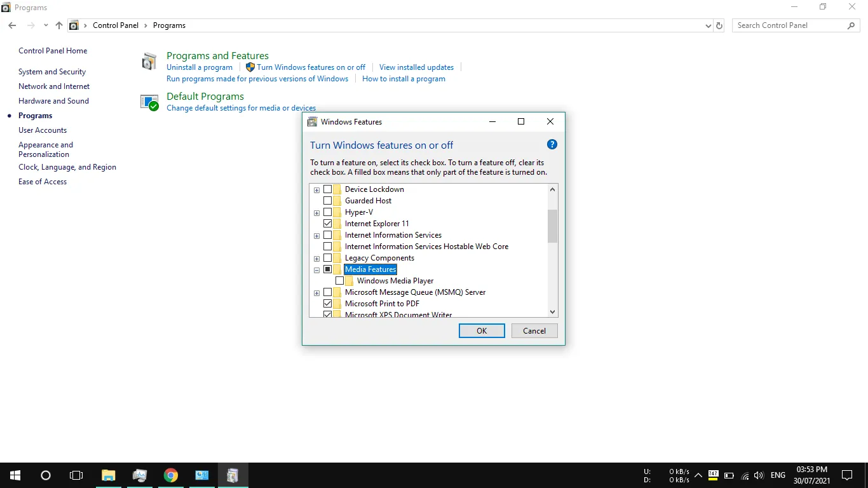Open Network and Internet category
The height and width of the screenshot is (488, 868).
[54, 86]
